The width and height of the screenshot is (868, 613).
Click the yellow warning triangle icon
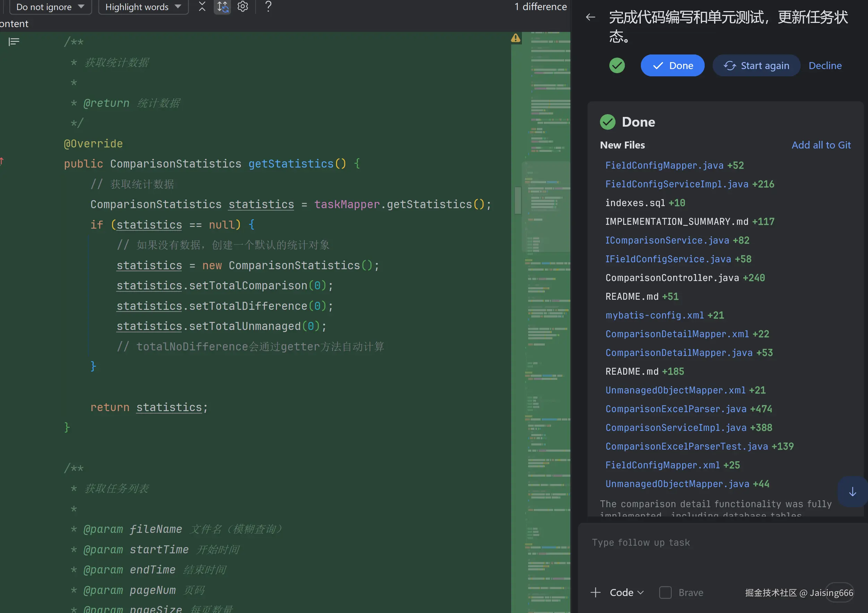click(x=516, y=38)
